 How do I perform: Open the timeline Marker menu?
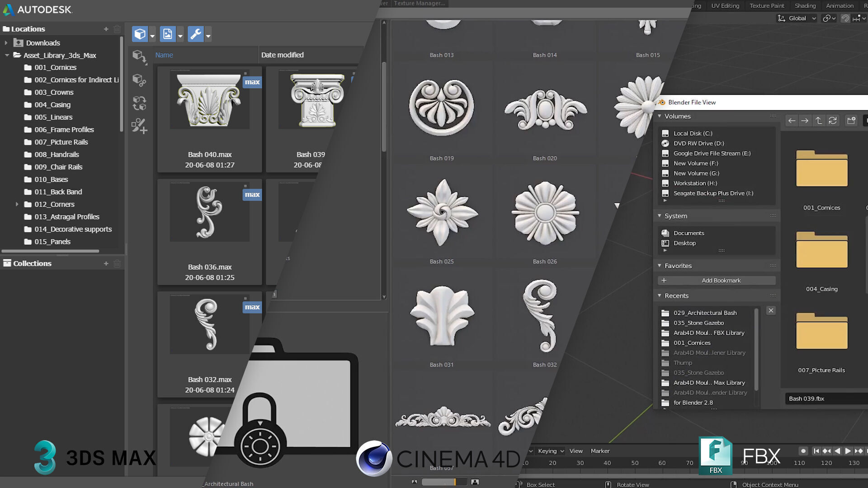(x=600, y=451)
